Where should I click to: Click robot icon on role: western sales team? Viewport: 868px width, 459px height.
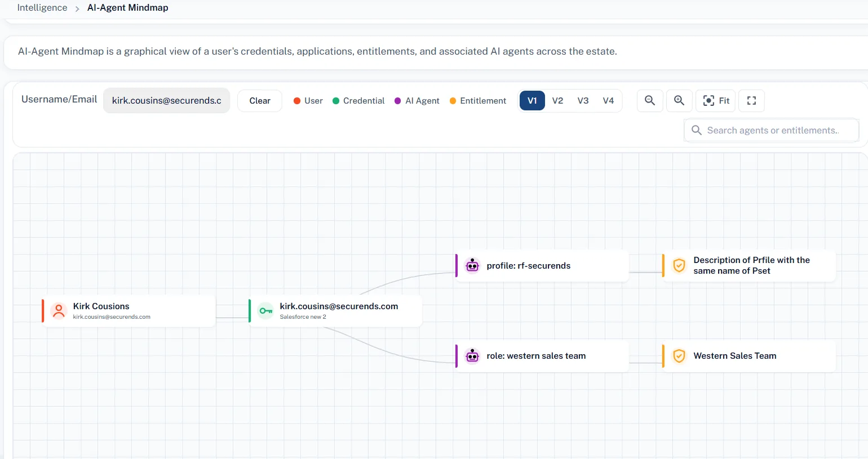[x=472, y=355]
